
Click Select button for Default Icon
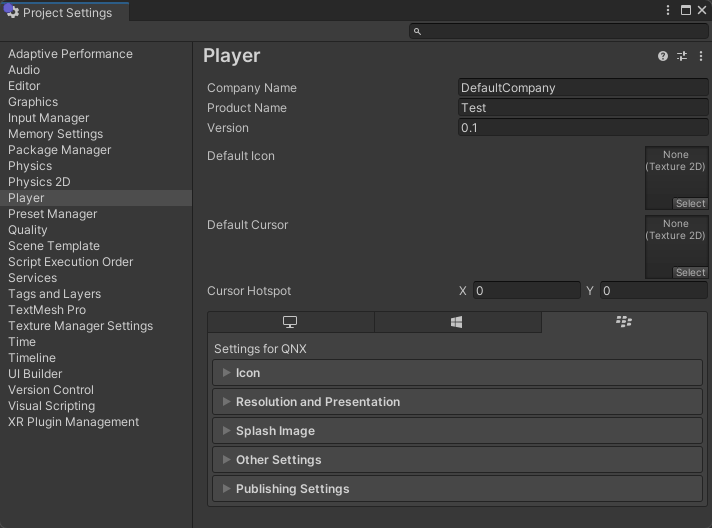[690, 203]
